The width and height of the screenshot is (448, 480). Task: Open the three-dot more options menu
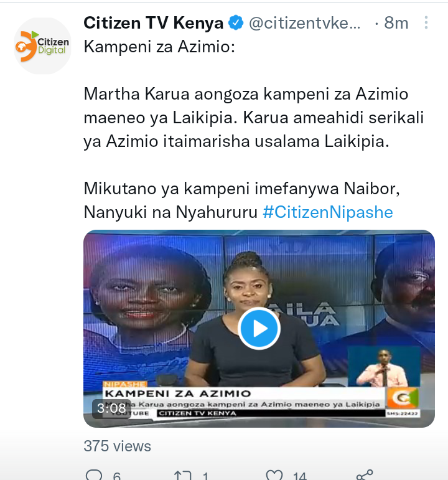point(426,22)
